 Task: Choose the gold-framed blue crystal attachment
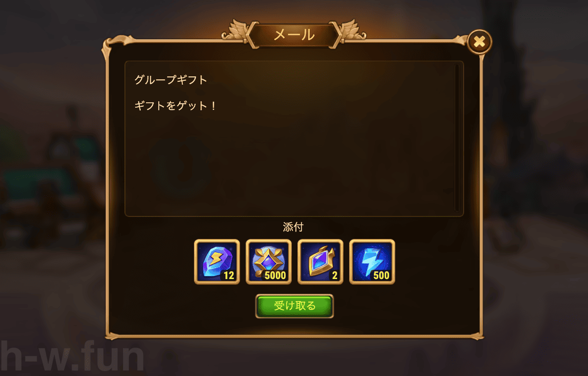(x=320, y=261)
